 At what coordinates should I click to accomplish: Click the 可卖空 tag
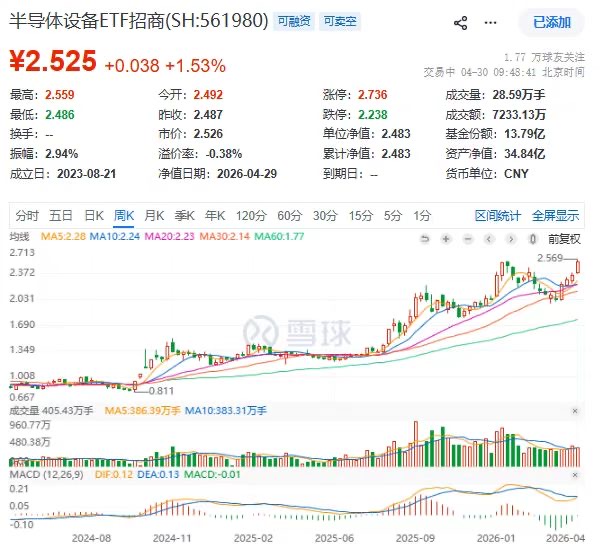340,21
